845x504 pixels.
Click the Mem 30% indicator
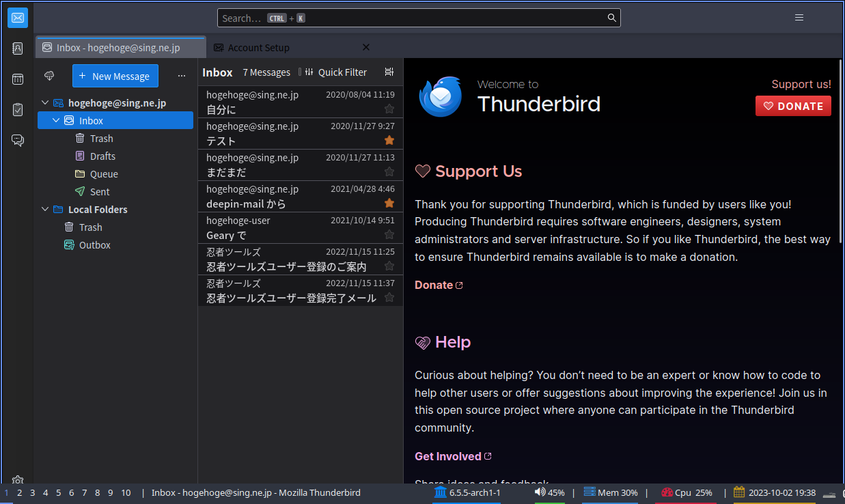pos(611,492)
